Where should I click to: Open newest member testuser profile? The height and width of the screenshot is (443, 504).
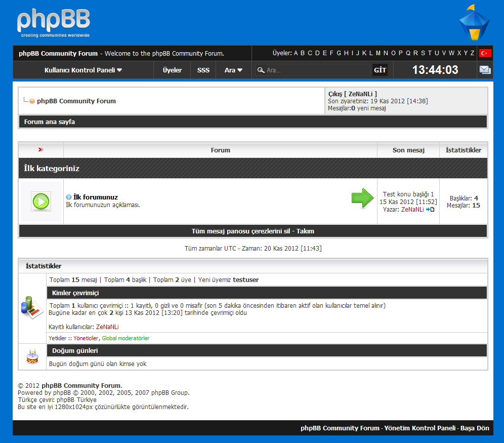click(245, 279)
